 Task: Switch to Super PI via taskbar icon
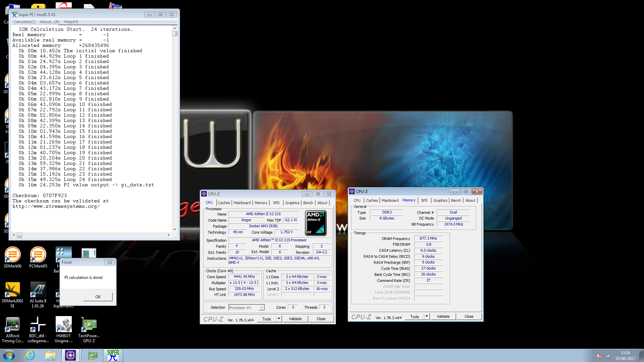tap(113, 355)
